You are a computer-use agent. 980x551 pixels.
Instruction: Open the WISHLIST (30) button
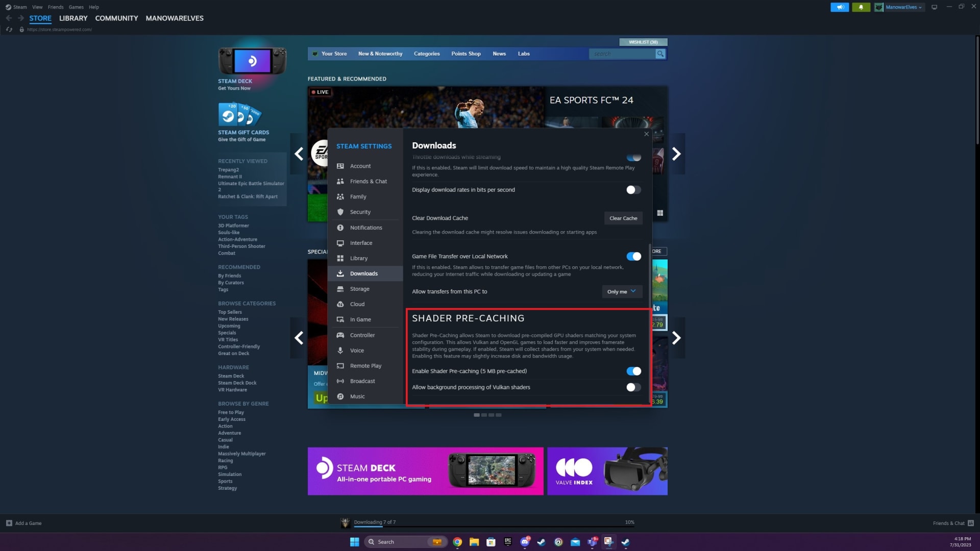pyautogui.click(x=643, y=42)
